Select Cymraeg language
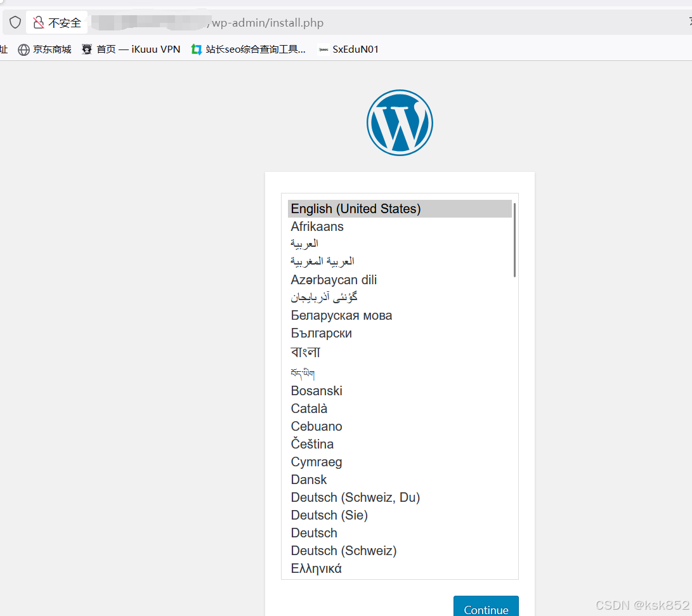The width and height of the screenshot is (692, 616). click(x=400, y=462)
